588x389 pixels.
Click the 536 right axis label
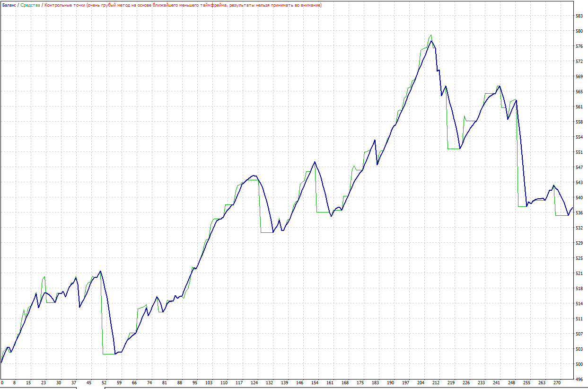[x=579, y=213]
